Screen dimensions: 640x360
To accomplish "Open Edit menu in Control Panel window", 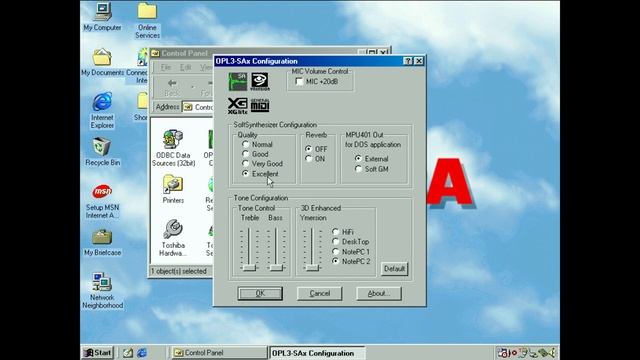I will tap(186, 67).
